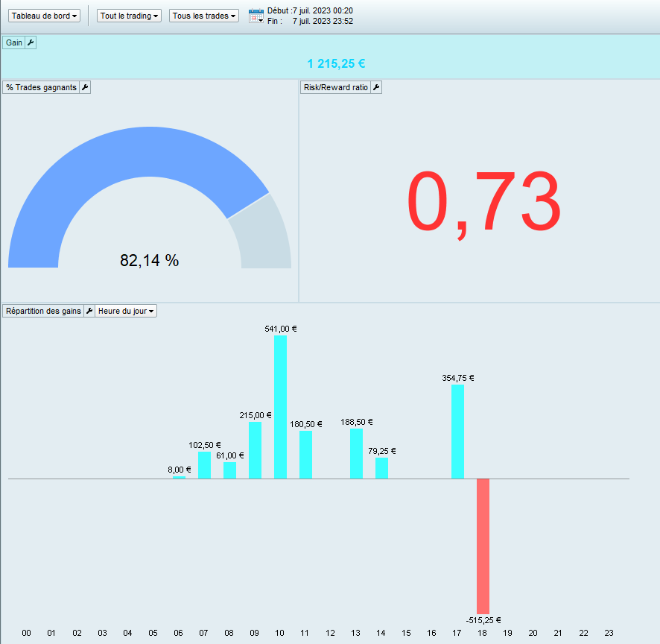Click the 354,75 € bar at hour 17

pyautogui.click(x=457, y=432)
